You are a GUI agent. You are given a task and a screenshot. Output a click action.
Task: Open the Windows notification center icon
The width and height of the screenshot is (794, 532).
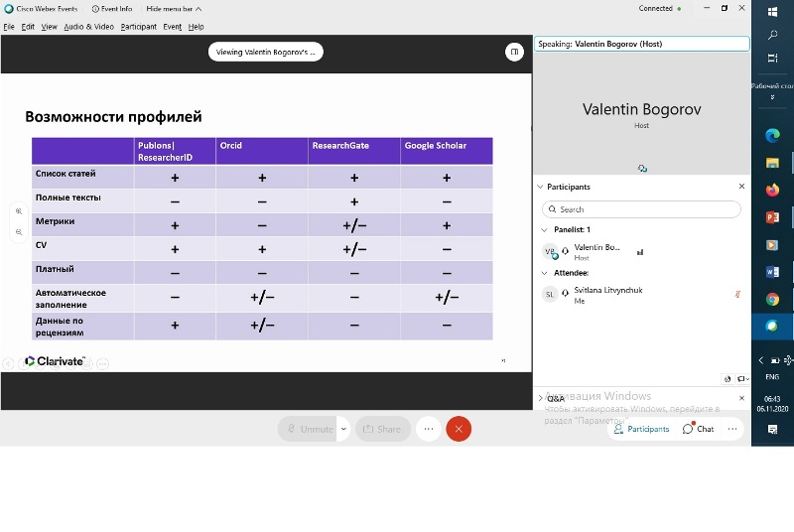click(772, 429)
